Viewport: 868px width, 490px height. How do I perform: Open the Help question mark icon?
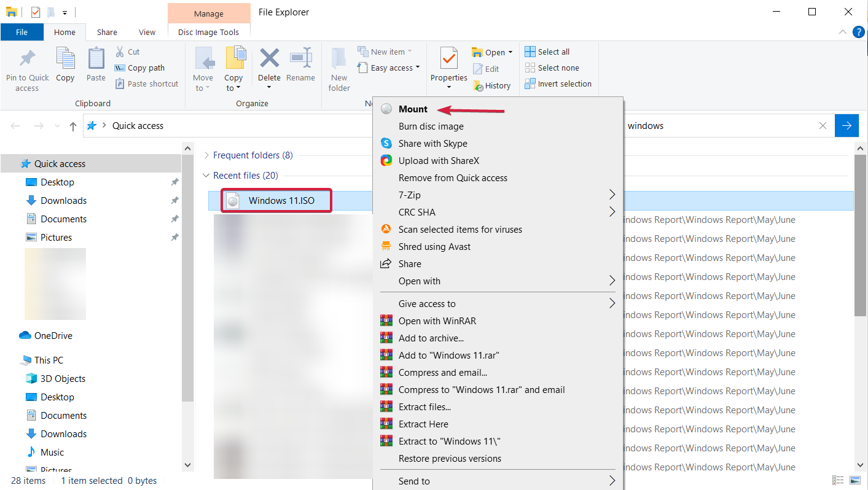coord(858,32)
